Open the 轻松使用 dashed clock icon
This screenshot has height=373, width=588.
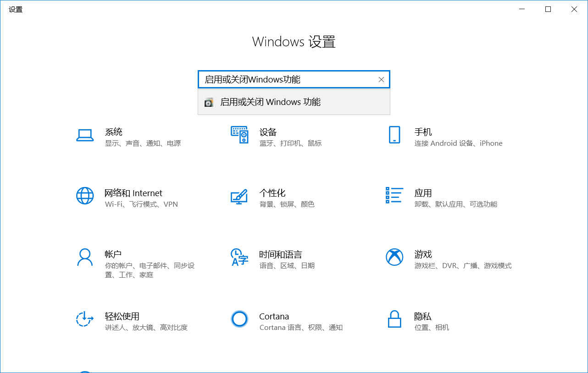click(x=85, y=318)
